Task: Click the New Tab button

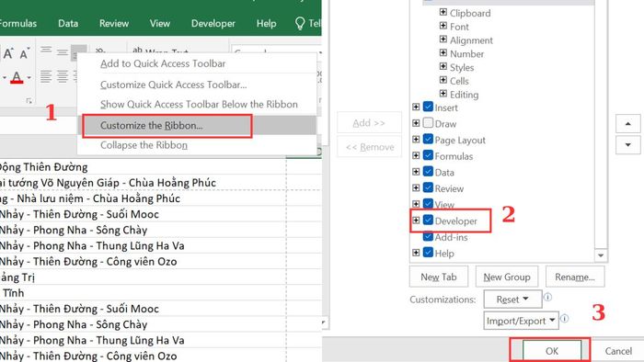Action: [x=439, y=277]
